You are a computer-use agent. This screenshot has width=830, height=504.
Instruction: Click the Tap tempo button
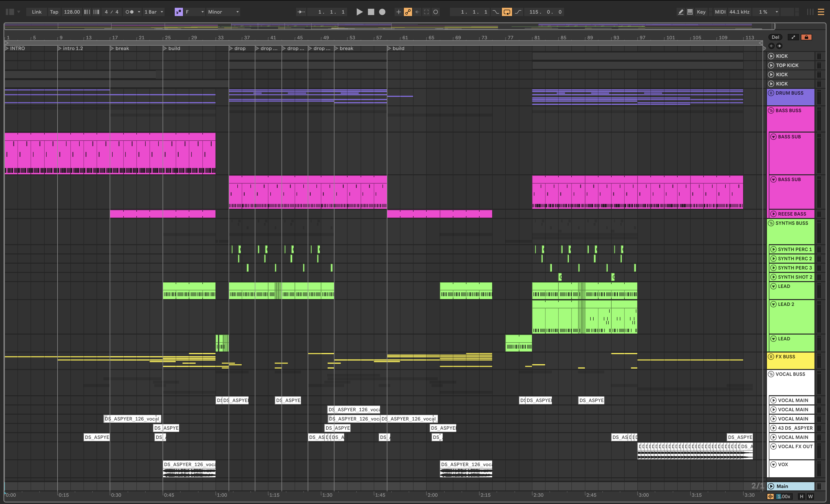[x=54, y=12]
